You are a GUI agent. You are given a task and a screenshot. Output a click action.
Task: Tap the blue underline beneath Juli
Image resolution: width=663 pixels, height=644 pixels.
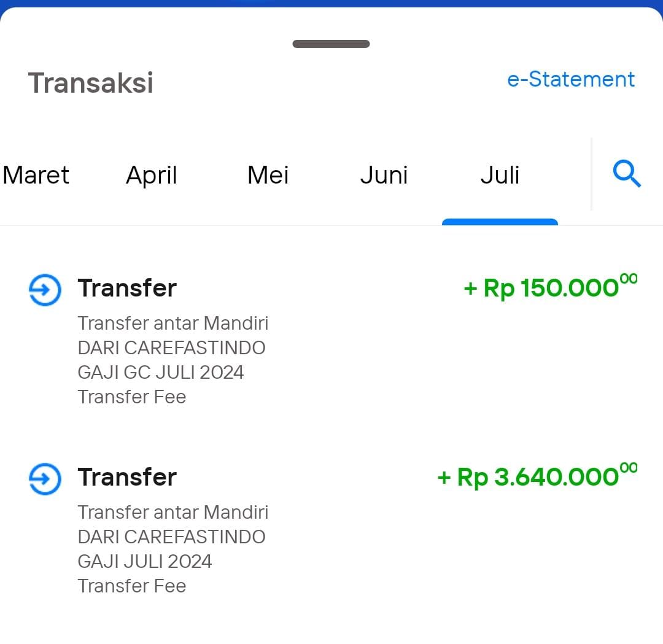500,222
